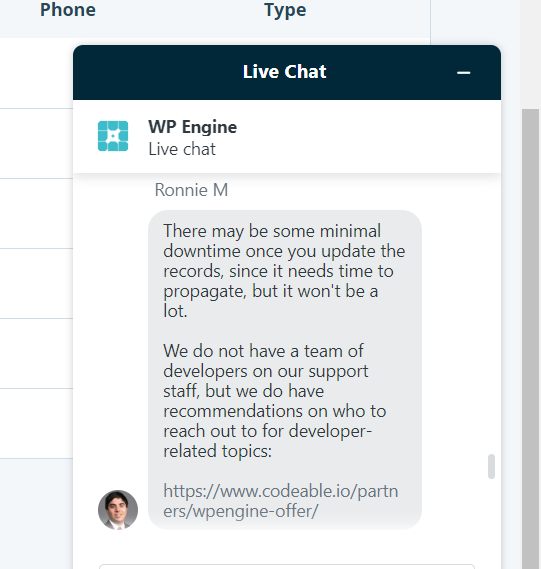Click the page's dark vertical scrollbar thumb
The image size is (541, 569).
coord(530,339)
